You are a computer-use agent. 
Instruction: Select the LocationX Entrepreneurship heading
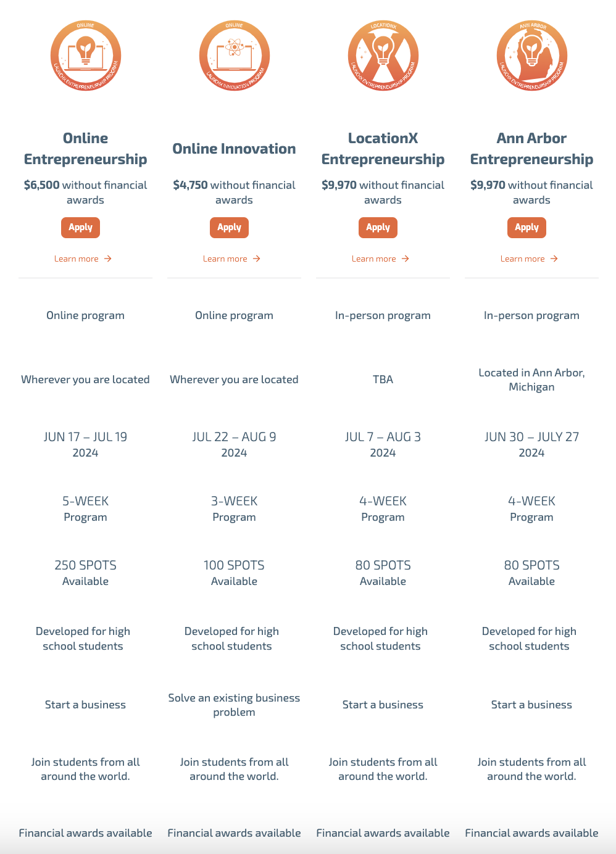click(x=383, y=149)
